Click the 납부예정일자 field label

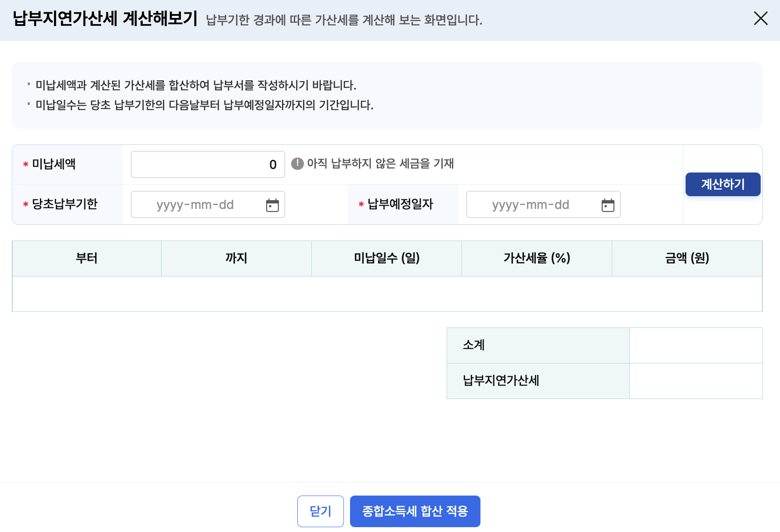point(401,204)
